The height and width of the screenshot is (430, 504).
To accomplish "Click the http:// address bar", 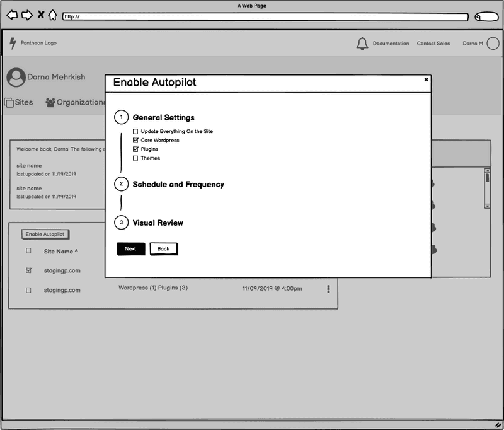I will point(265,17).
